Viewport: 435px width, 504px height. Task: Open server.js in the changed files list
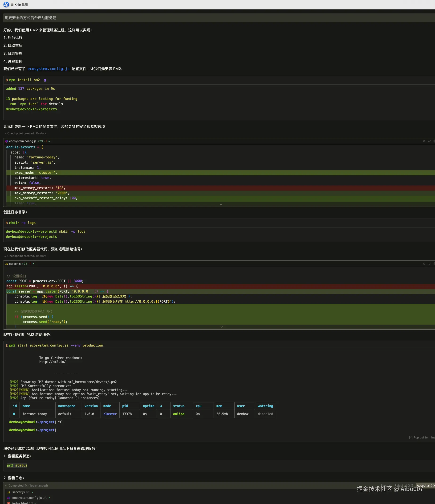[18, 492]
